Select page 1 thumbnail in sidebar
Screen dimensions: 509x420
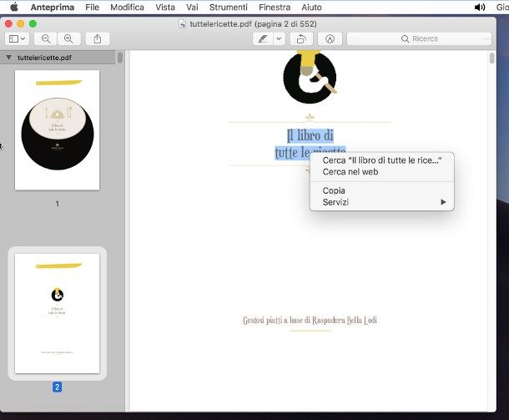click(57, 129)
